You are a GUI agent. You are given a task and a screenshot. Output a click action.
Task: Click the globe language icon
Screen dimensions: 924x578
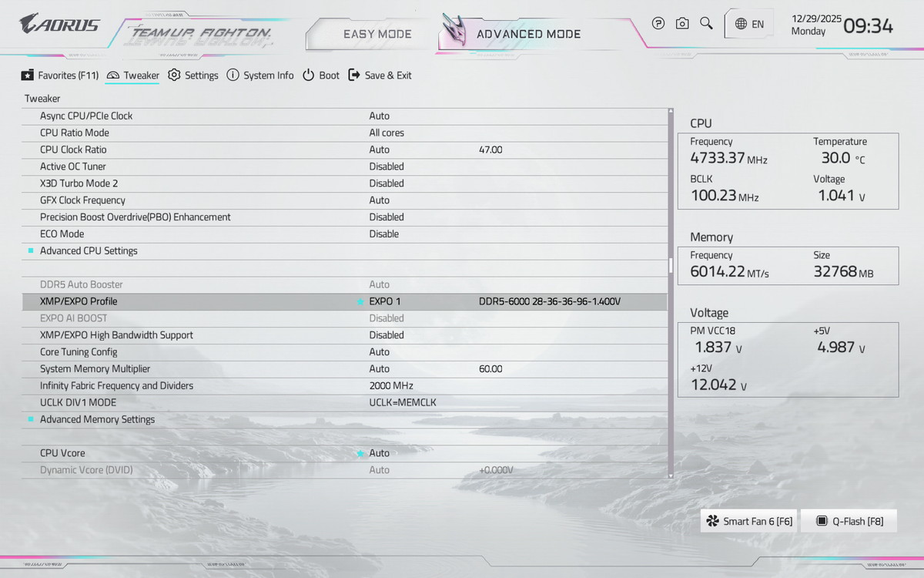(741, 24)
